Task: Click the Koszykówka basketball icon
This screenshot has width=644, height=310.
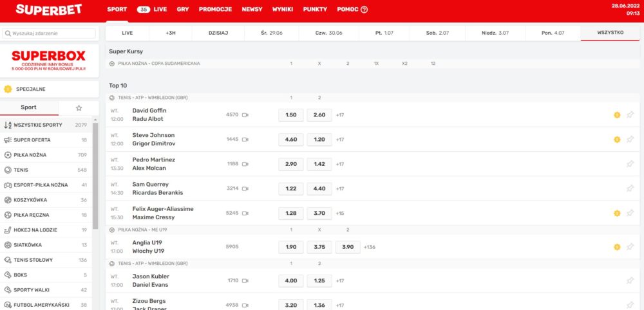Action: (7, 200)
